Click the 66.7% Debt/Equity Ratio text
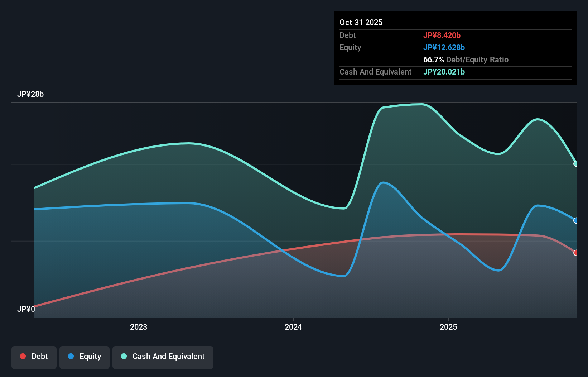 click(466, 59)
